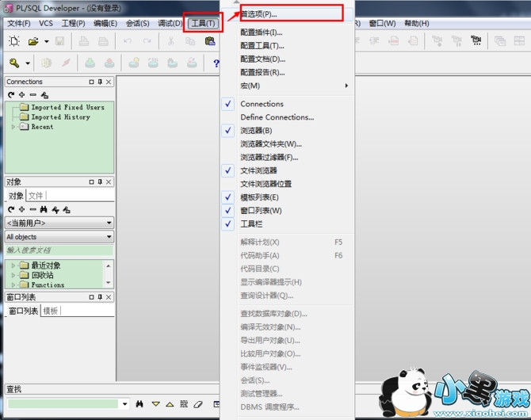
Task: Click the New file toolbar icon
Action: pyautogui.click(x=14, y=41)
